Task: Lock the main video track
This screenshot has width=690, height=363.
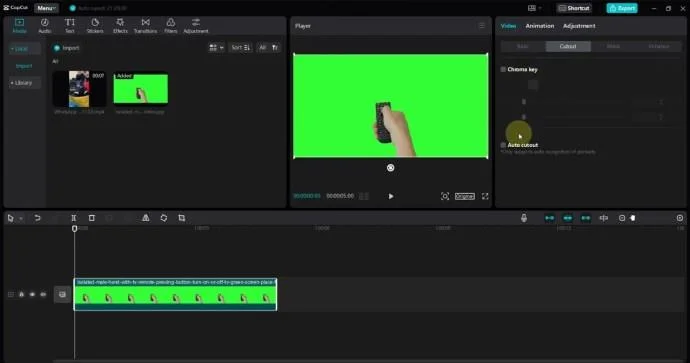Action: (x=21, y=294)
